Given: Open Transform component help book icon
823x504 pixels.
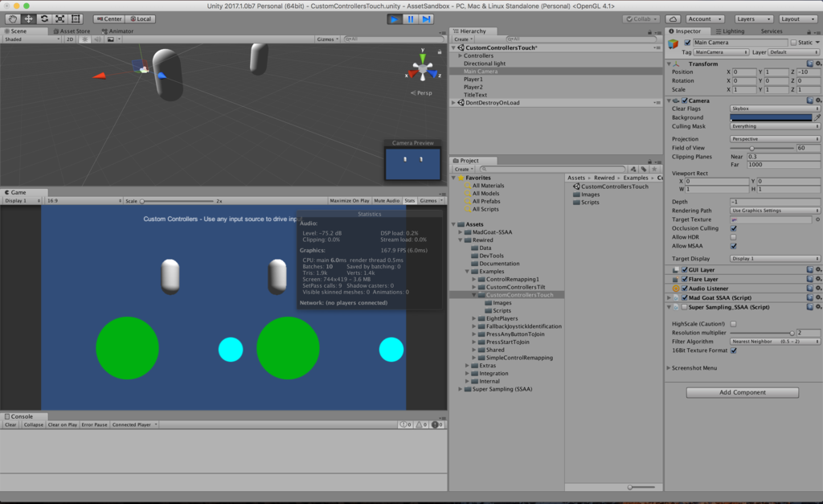Looking at the screenshot, I should click(810, 64).
